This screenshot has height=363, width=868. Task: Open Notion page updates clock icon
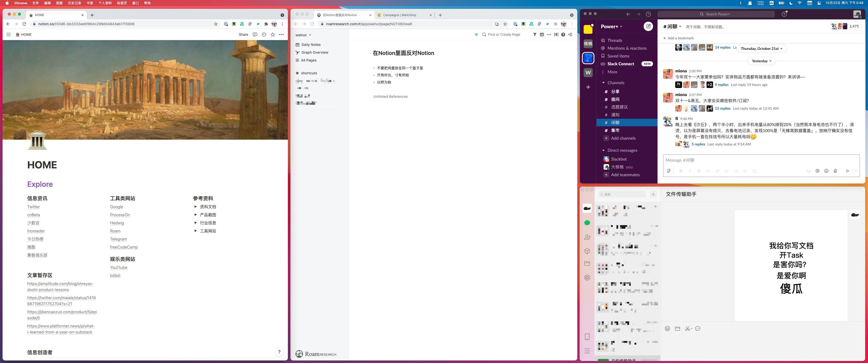pos(264,34)
